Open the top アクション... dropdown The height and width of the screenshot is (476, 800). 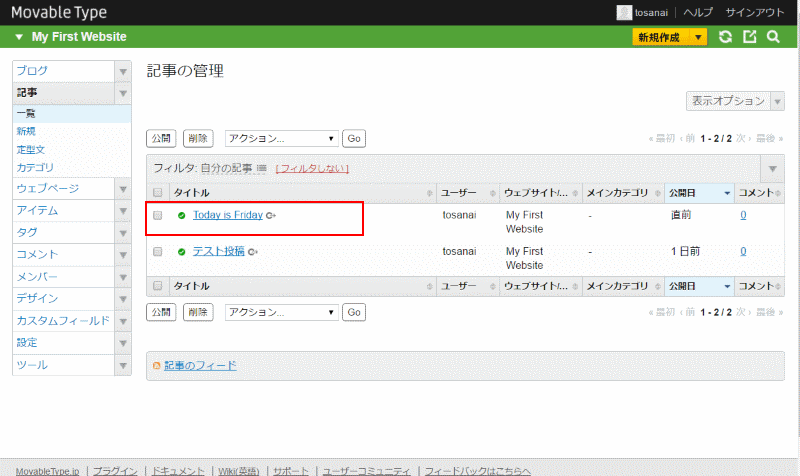coord(282,138)
